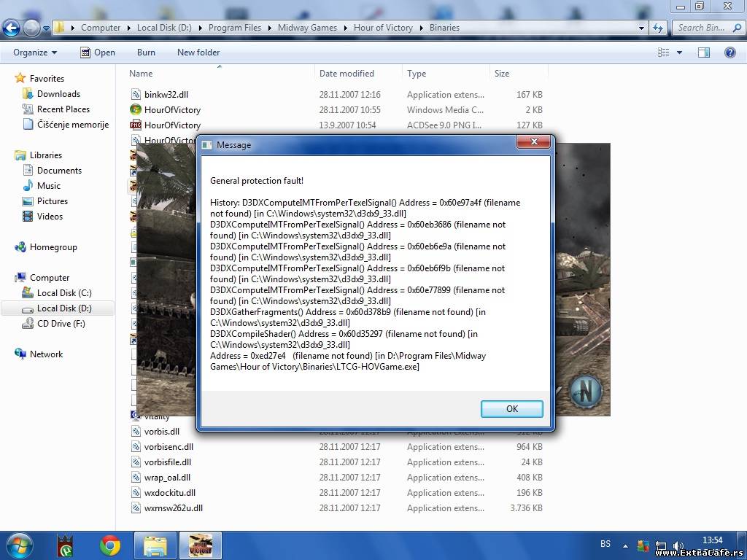Expand the breadcrumb arrow after Midway Games
Viewport: 747px width, 560px height.
[x=345, y=28]
